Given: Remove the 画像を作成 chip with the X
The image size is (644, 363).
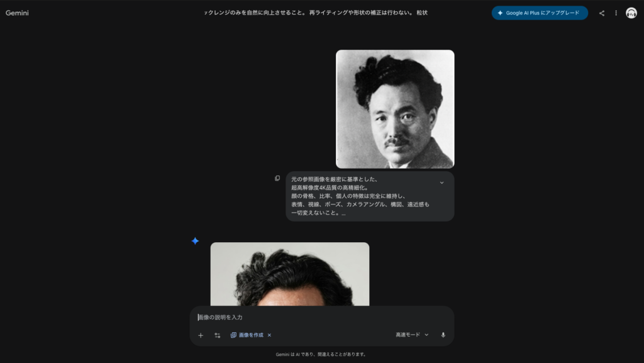Looking at the screenshot, I should (269, 335).
